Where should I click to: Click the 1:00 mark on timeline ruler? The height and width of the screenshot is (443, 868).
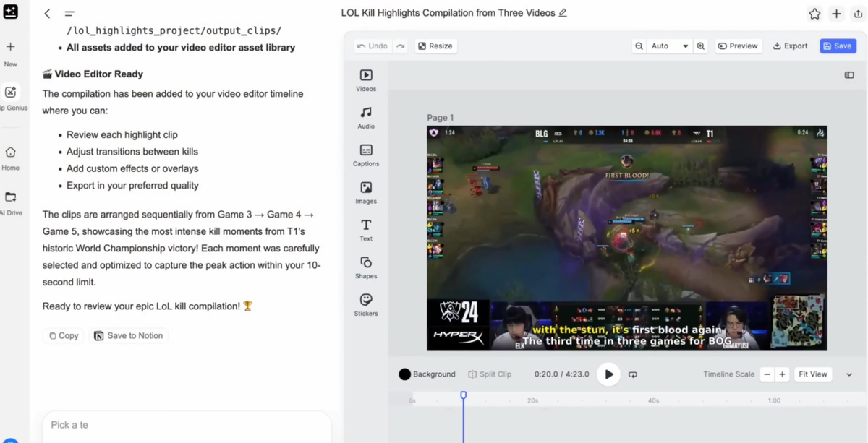tap(774, 400)
